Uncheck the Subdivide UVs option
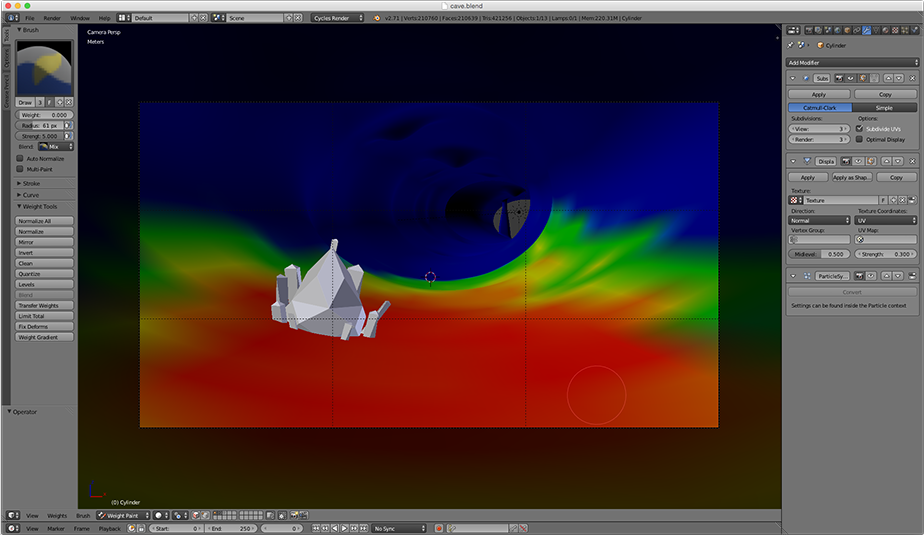The height and width of the screenshot is (535, 924). pyautogui.click(x=859, y=129)
